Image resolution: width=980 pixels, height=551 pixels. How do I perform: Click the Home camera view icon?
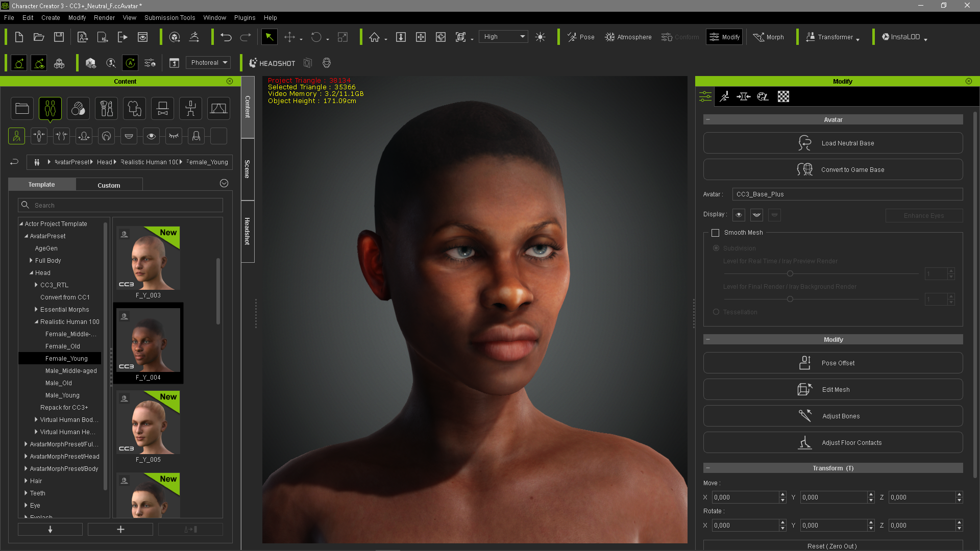[x=375, y=37]
